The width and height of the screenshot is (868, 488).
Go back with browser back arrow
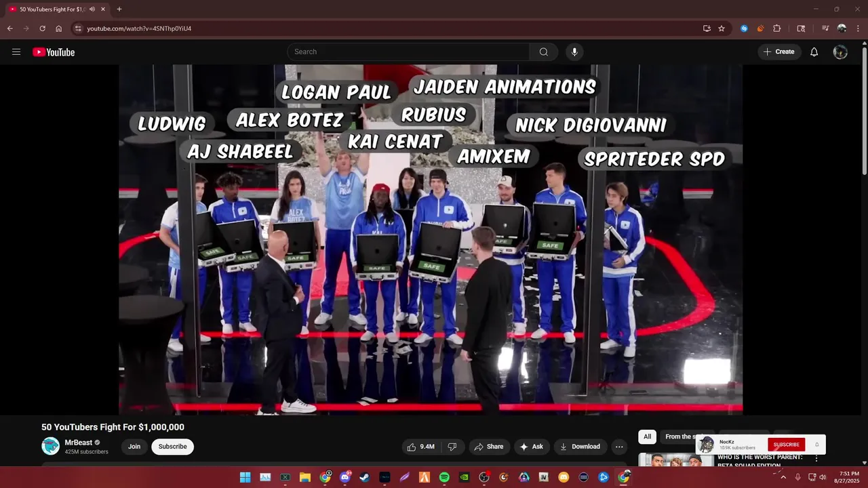tap(10, 28)
